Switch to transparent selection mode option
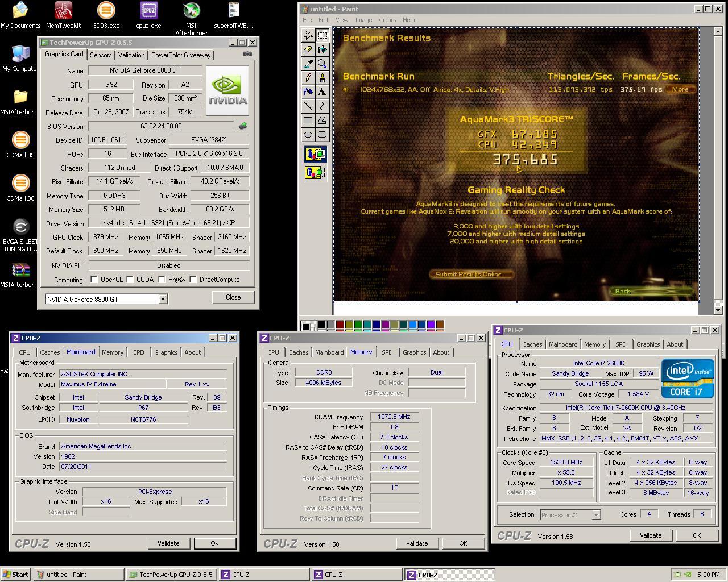 [x=316, y=172]
